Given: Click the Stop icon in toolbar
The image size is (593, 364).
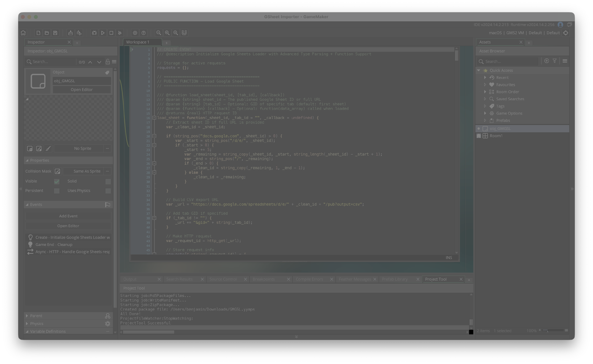Looking at the screenshot, I should pos(111,33).
